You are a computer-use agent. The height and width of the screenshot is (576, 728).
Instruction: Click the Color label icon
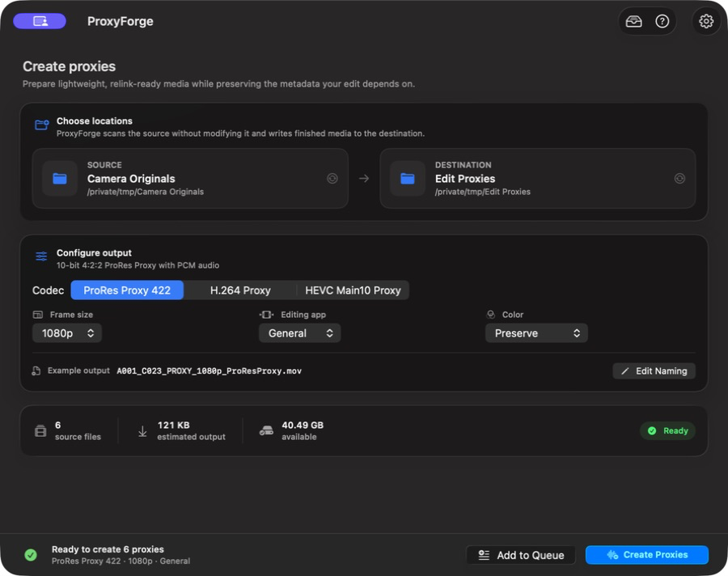[490, 315]
